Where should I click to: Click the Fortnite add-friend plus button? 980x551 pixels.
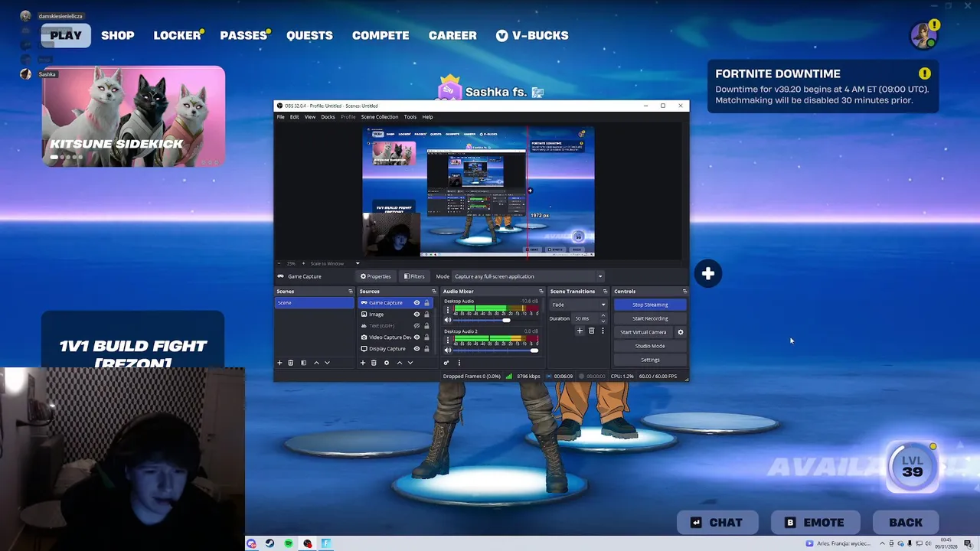click(x=708, y=274)
